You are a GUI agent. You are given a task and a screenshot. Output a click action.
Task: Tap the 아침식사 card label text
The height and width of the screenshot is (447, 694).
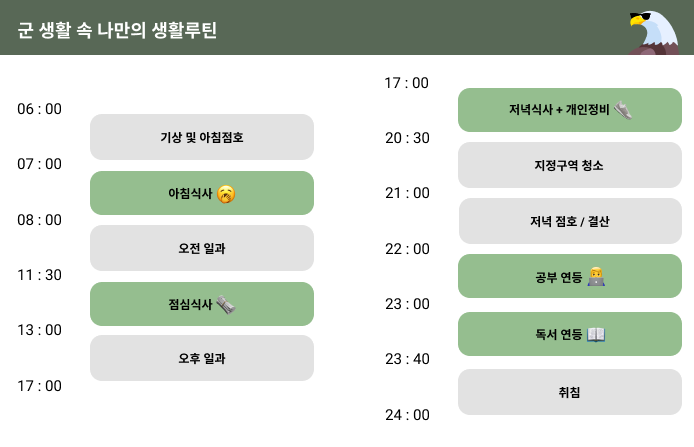190,194
